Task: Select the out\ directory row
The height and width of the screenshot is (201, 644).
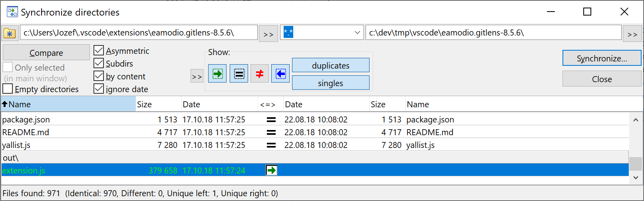Action: click(x=315, y=158)
